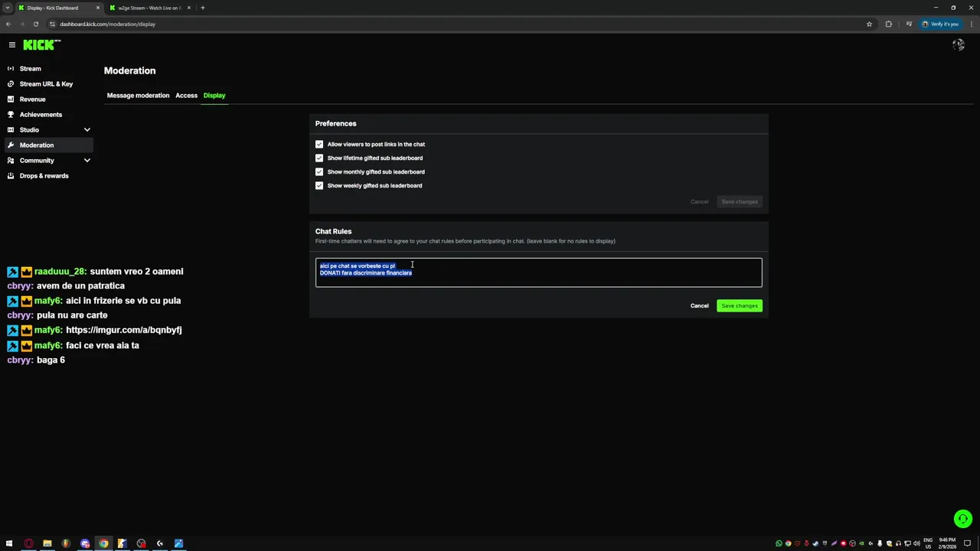Open a new browser tab
Screen dimensions: 980x551
point(202,8)
